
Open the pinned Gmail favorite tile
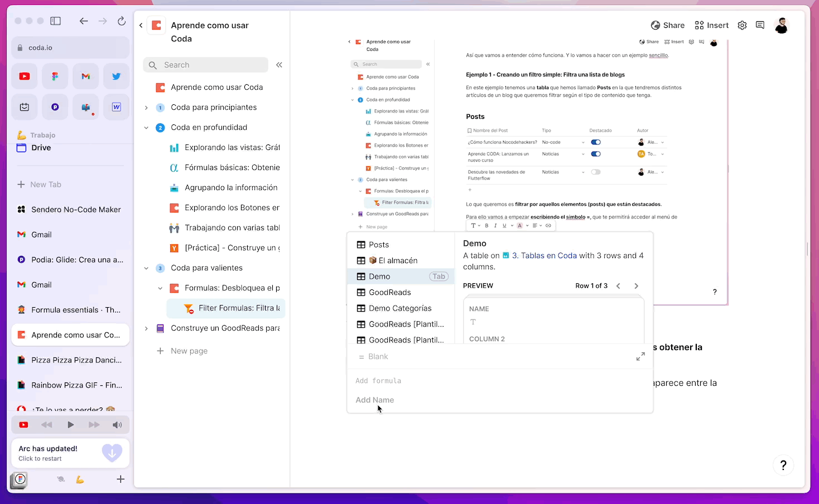pos(86,76)
